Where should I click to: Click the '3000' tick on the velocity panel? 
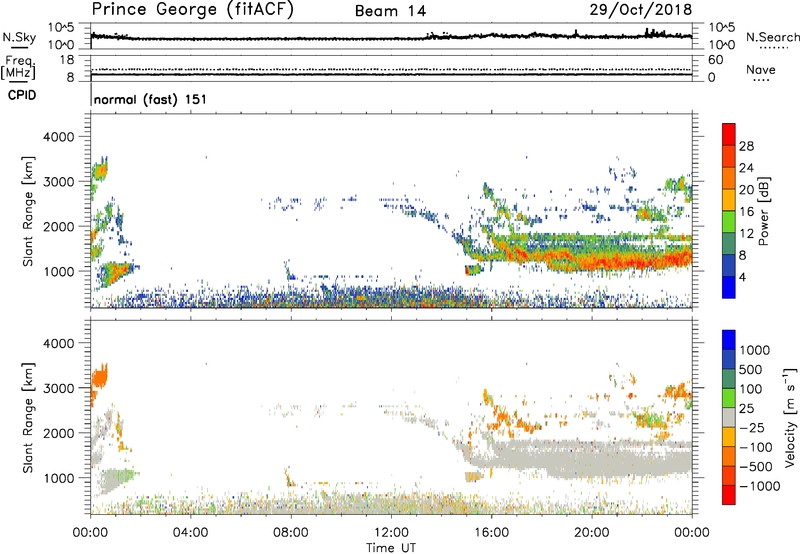tap(59, 388)
